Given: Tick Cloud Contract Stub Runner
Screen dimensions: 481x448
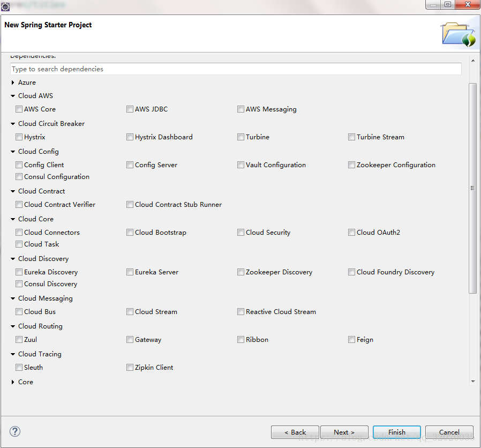Looking at the screenshot, I should tap(130, 204).
